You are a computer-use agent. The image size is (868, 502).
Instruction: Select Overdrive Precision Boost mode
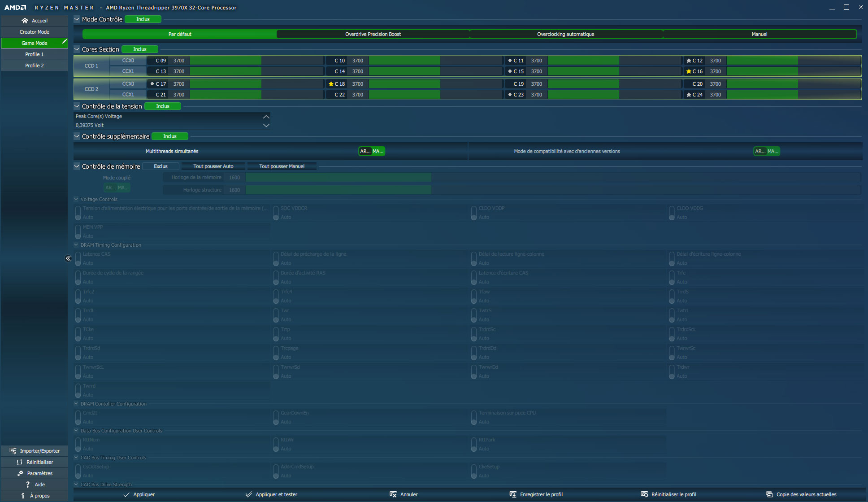pyautogui.click(x=373, y=34)
